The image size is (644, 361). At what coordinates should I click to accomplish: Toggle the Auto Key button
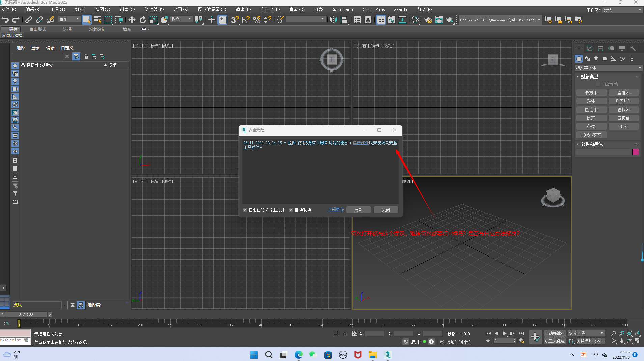coord(555,333)
